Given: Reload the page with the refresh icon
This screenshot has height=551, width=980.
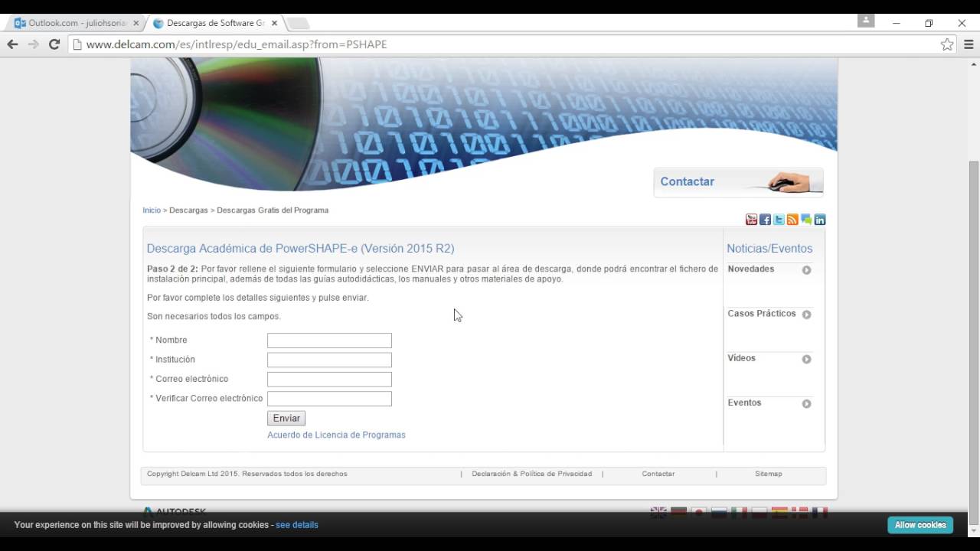Looking at the screenshot, I should tap(54, 44).
